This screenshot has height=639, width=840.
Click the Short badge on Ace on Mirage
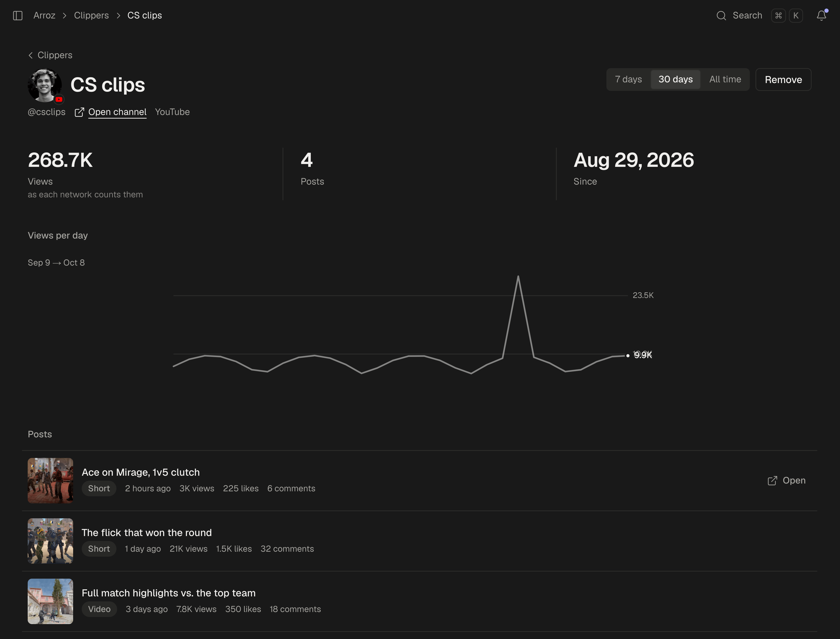point(98,489)
